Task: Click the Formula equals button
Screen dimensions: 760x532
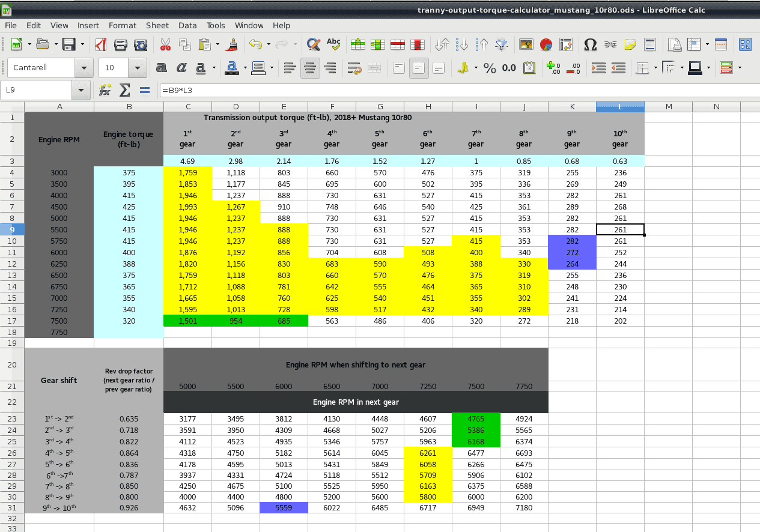Action: pyautogui.click(x=145, y=91)
